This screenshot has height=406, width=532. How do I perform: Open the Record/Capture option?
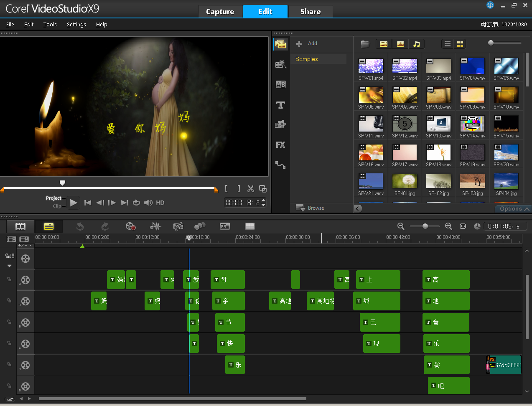click(x=131, y=226)
